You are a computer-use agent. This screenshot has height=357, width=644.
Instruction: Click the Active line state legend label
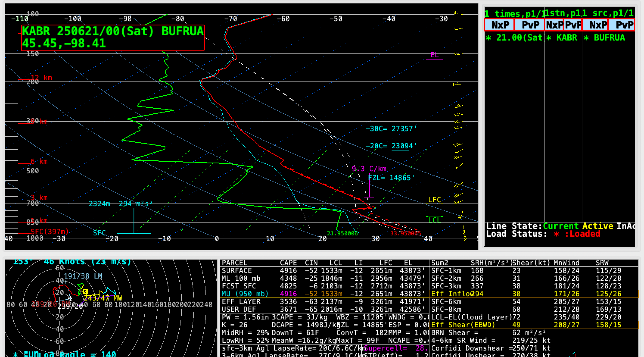click(x=597, y=226)
